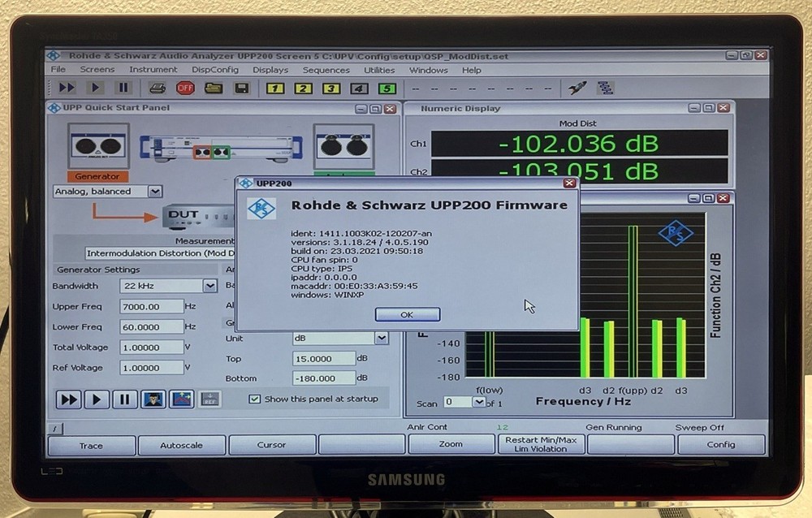Edit the Upper Freq field showing 7000.00

152,306
